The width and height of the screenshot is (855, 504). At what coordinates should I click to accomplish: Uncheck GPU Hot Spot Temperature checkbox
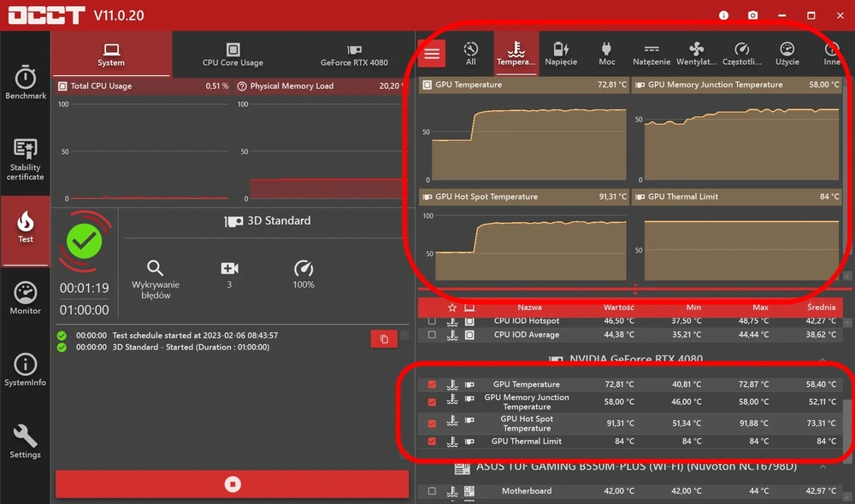(432, 424)
